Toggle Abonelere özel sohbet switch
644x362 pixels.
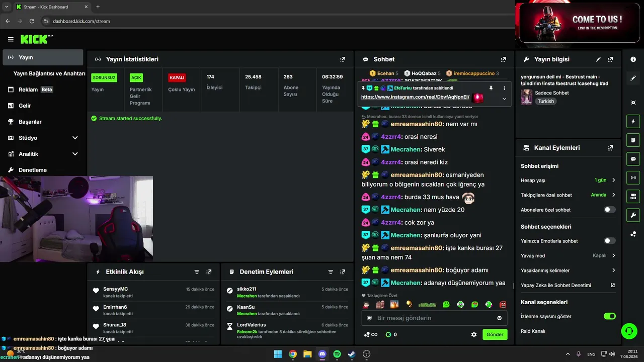(609, 210)
